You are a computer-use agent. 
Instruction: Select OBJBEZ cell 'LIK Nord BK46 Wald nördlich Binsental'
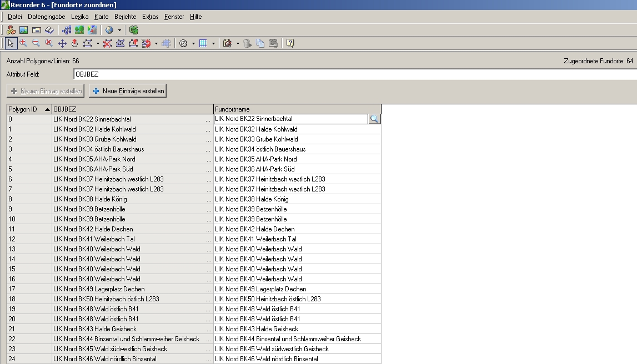(132, 359)
